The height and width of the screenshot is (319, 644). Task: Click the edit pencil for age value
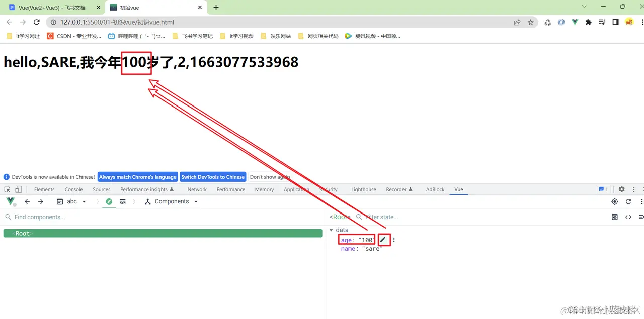pyautogui.click(x=383, y=240)
